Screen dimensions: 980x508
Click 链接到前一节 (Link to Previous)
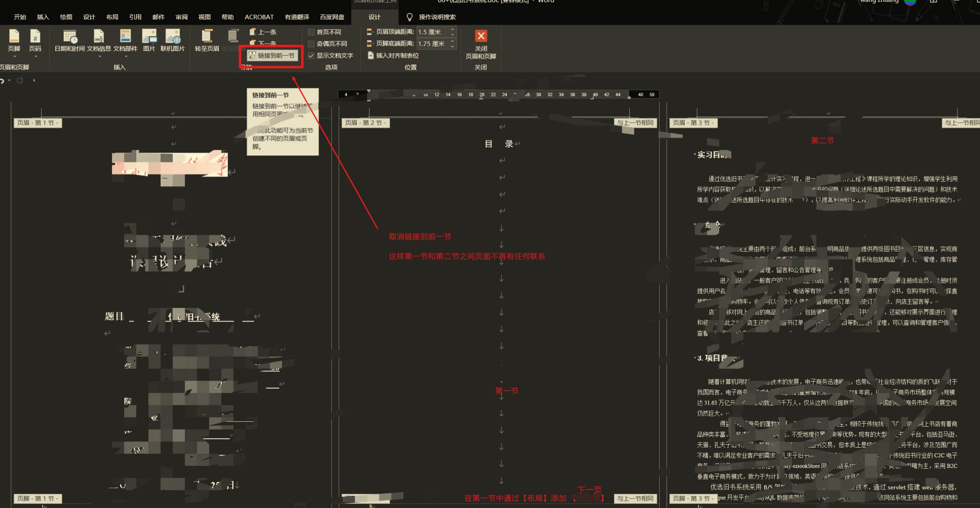point(272,55)
